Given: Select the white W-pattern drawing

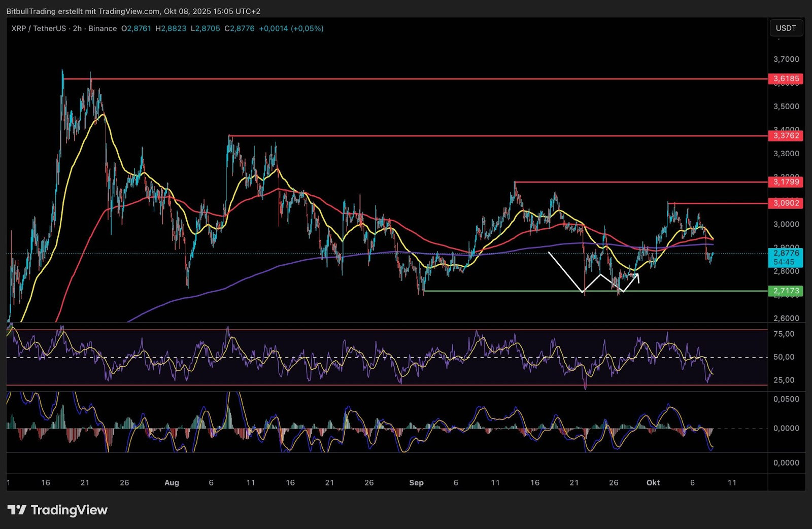Looking at the screenshot, I should pos(566,272).
